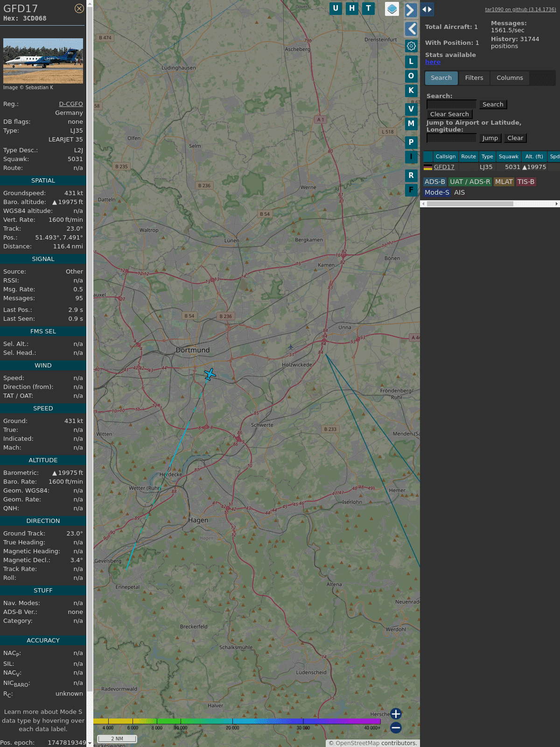Click the airport icon near Holzwickede
Screen dimensions: 560x747
pyautogui.click(x=291, y=347)
